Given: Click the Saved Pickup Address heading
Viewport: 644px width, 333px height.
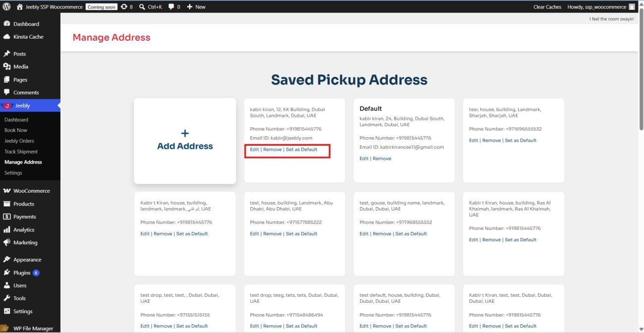Looking at the screenshot, I should (x=349, y=80).
